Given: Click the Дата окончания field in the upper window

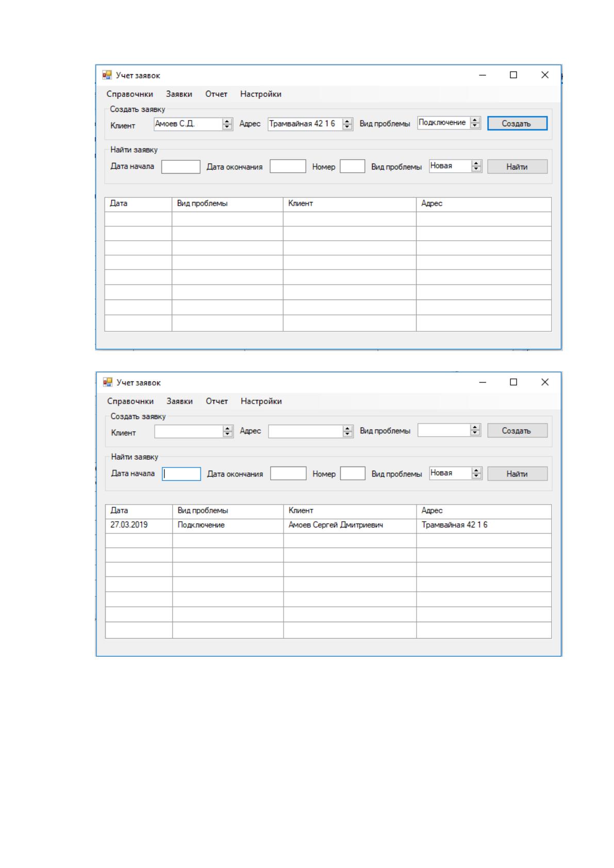Looking at the screenshot, I should 288,166.
